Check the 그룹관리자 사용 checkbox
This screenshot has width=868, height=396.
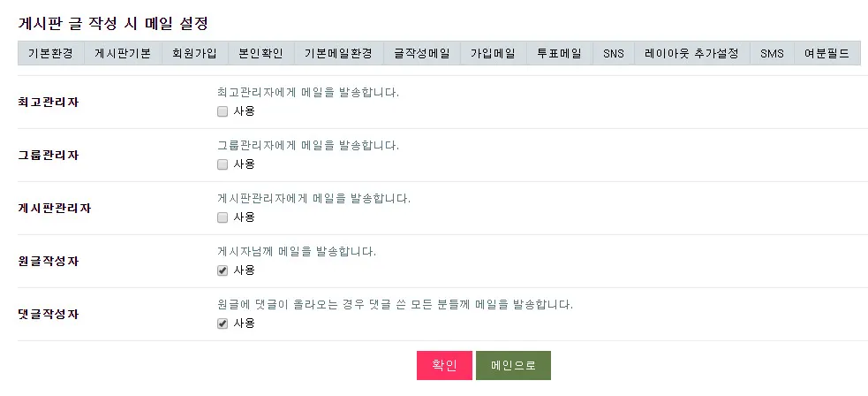223,164
